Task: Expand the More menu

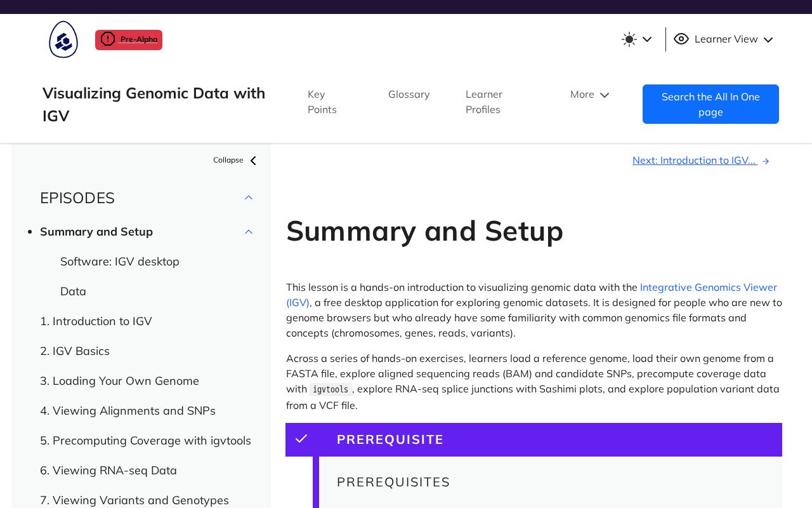Action: tap(589, 95)
